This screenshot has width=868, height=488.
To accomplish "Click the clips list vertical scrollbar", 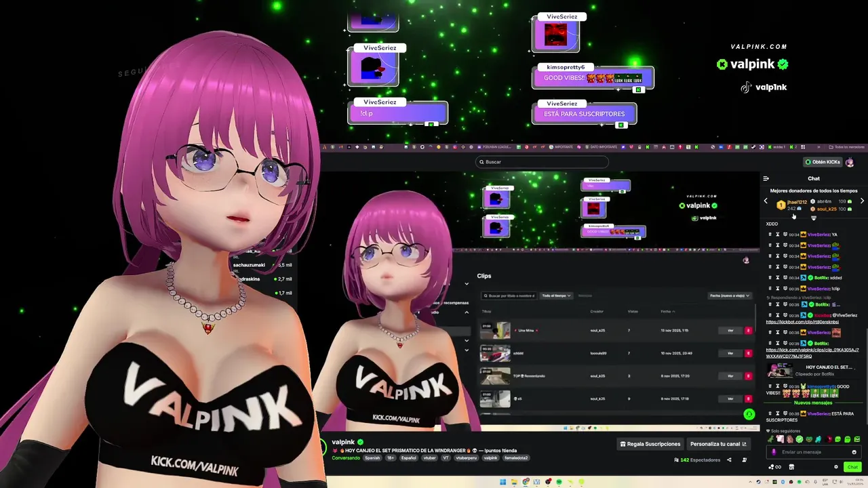I will (755, 319).
